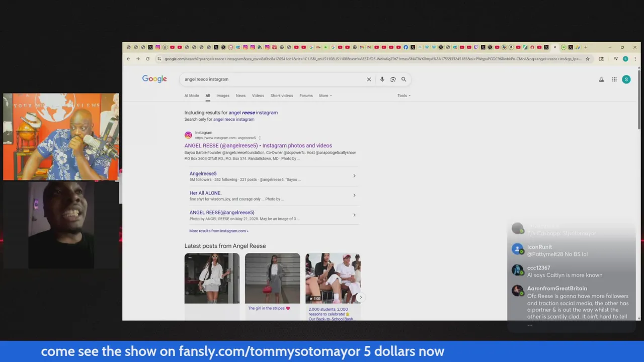Open second post thumbnail with gray outfit
Viewport: 644px width, 362px height.
click(x=272, y=278)
